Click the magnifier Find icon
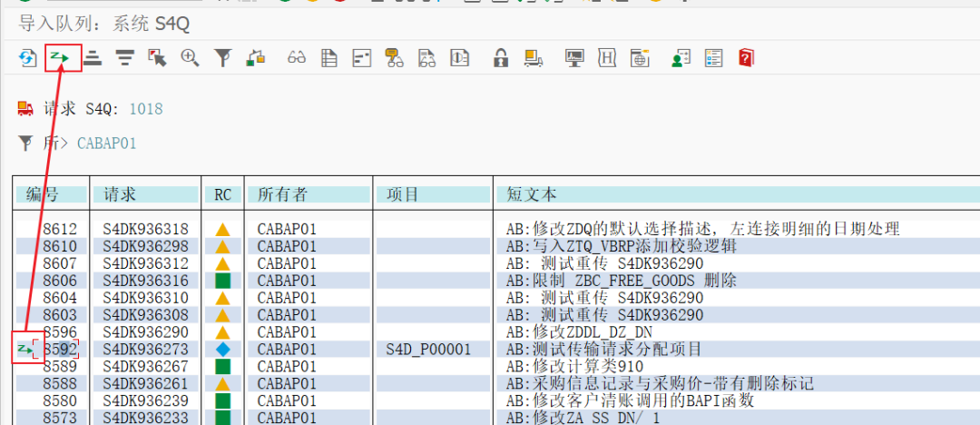This screenshot has width=980, height=425. (x=190, y=58)
